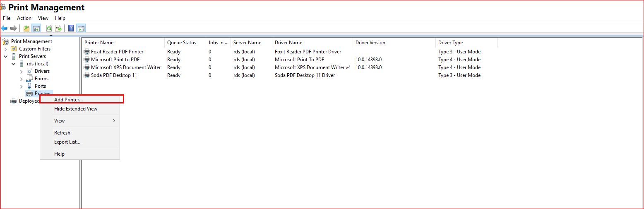Image resolution: width=644 pixels, height=209 pixels.
Task: Click the Deployed Printers node icon
Action: [x=14, y=101]
